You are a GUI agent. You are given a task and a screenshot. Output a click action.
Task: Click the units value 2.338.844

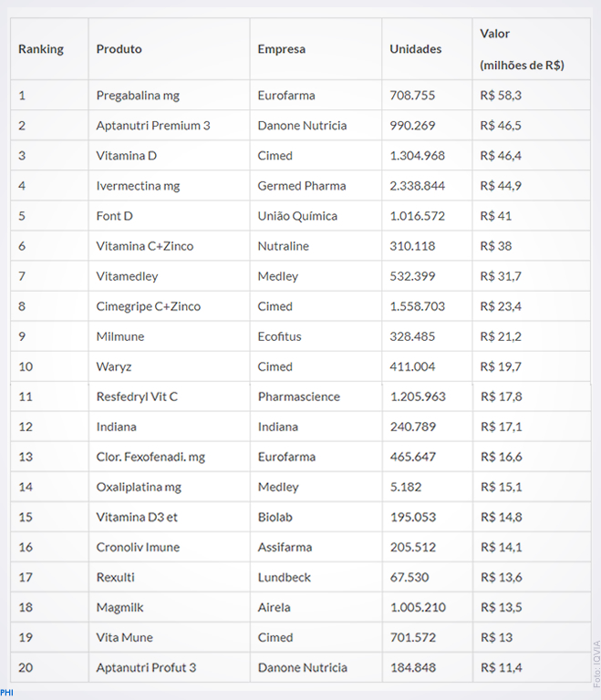pyautogui.click(x=418, y=186)
